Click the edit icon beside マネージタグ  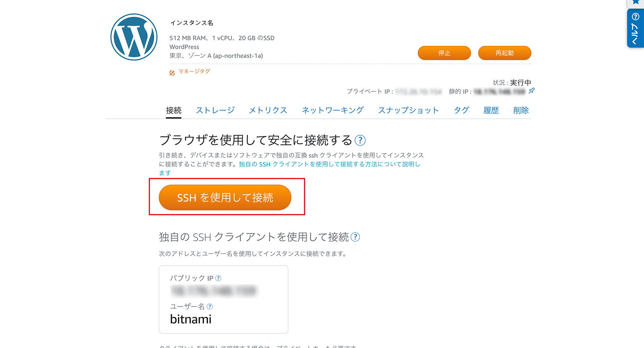click(172, 73)
